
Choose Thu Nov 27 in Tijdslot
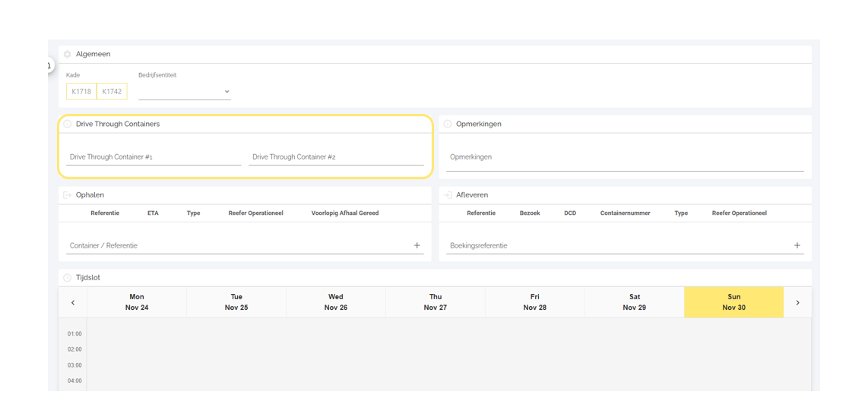click(x=436, y=302)
